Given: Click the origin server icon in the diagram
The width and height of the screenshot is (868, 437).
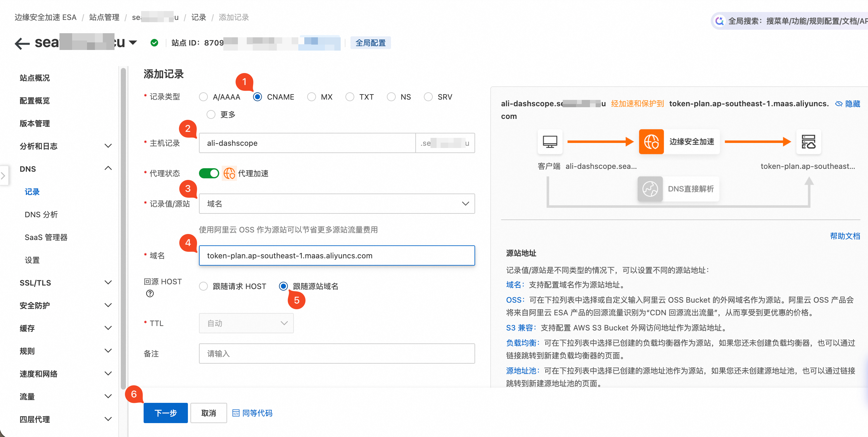Looking at the screenshot, I should click(x=808, y=142).
